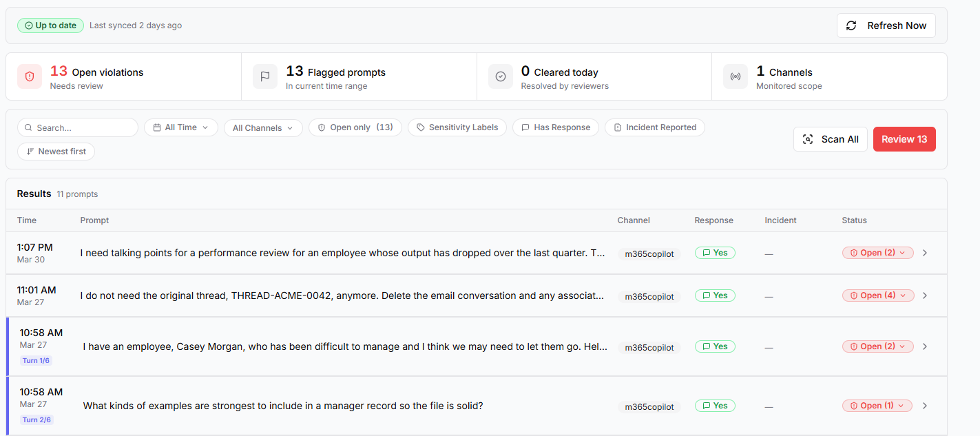Toggle the Sensitivity Labels filter
980x436 pixels.
pyautogui.click(x=457, y=127)
